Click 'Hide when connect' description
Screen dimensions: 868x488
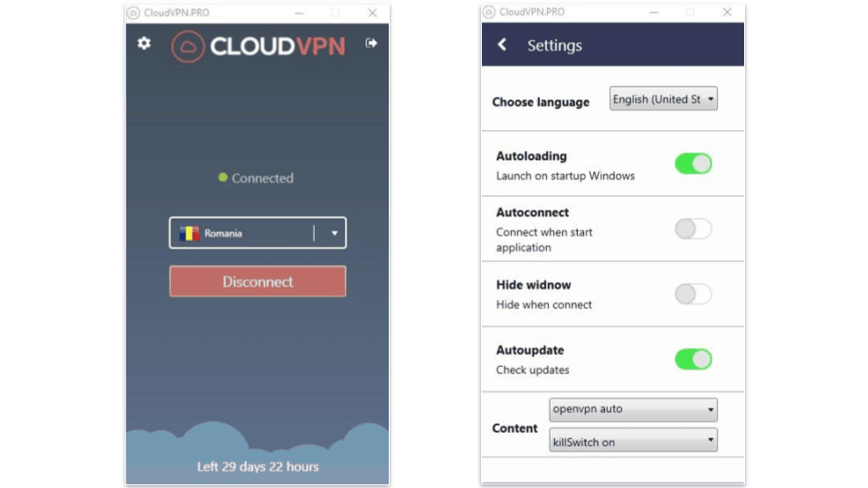click(x=543, y=305)
